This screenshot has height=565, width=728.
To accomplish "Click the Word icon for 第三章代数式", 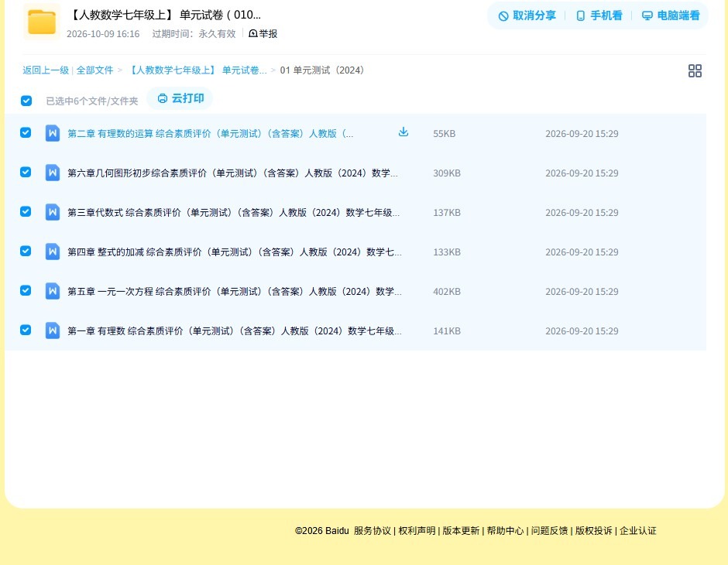I will (53, 212).
